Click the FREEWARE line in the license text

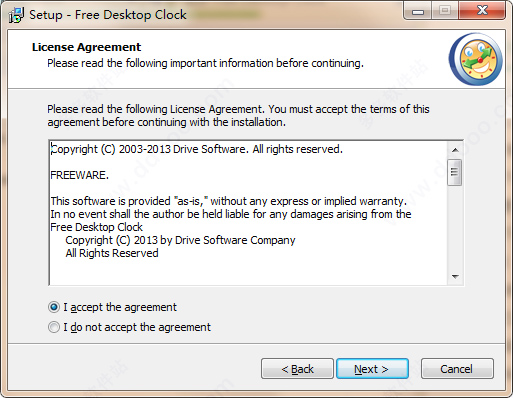80,175
